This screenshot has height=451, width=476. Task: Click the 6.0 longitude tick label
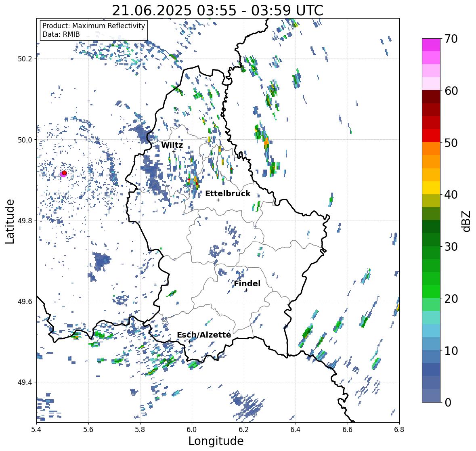click(192, 430)
